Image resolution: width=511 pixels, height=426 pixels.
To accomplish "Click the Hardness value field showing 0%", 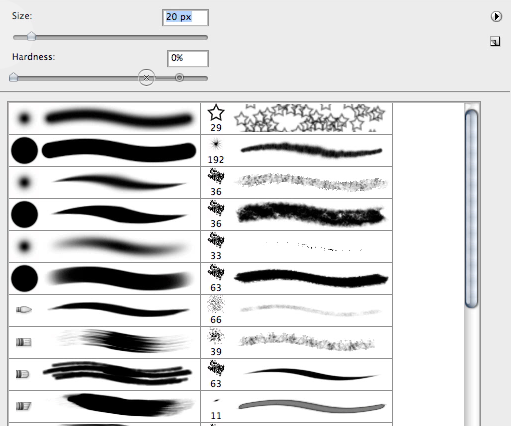I will tap(188, 58).
